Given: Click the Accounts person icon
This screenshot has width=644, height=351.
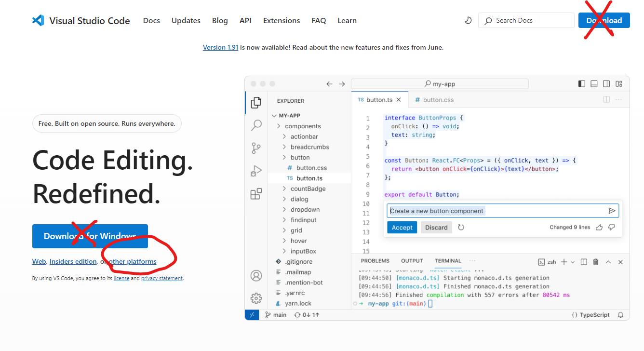Looking at the screenshot, I should pyautogui.click(x=256, y=276).
